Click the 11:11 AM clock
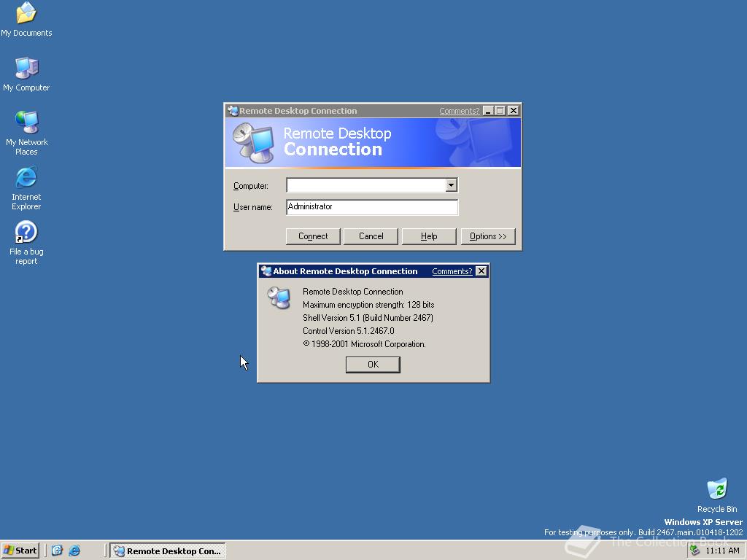Image resolution: width=747 pixels, height=560 pixels. [x=722, y=551]
